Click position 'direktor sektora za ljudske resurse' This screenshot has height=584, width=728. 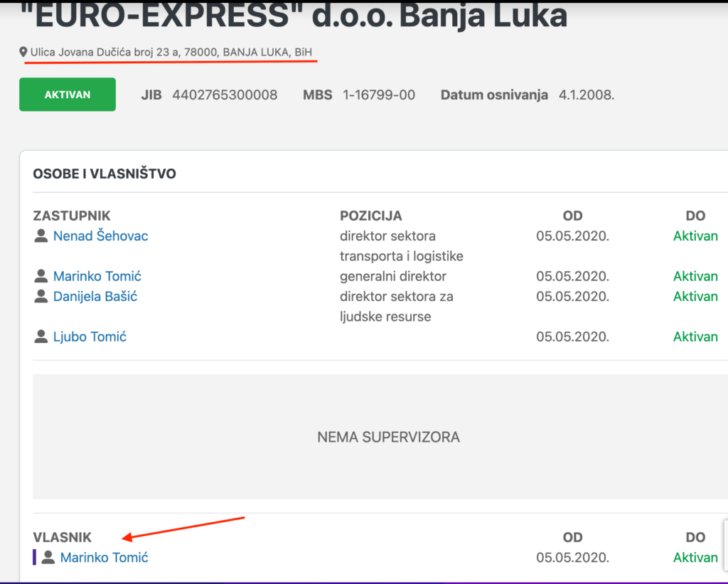pos(397,306)
